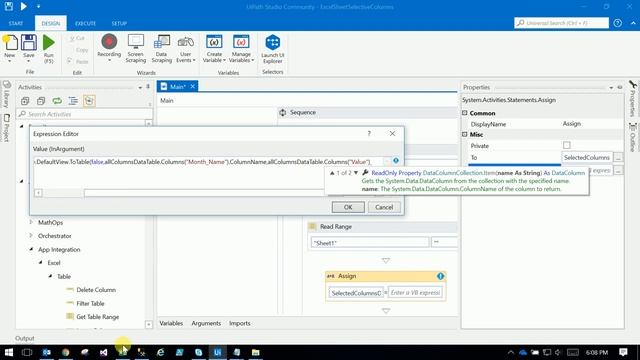640x360 pixels.
Task: Open the Skype icon in the taskbar
Action: click(x=198, y=352)
